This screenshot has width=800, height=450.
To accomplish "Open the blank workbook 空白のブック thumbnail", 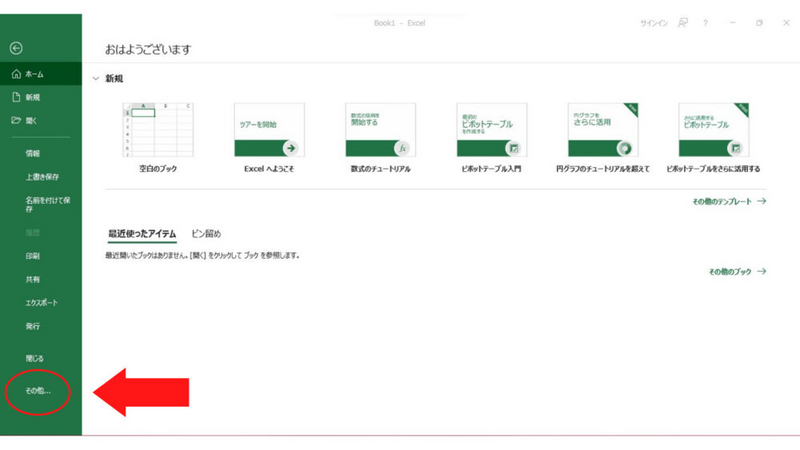I will [158, 130].
